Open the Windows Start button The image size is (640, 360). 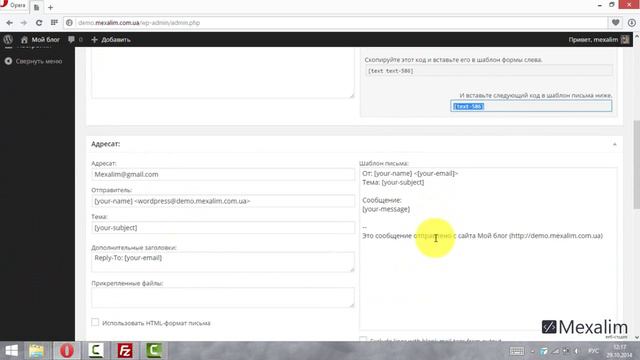point(11,351)
